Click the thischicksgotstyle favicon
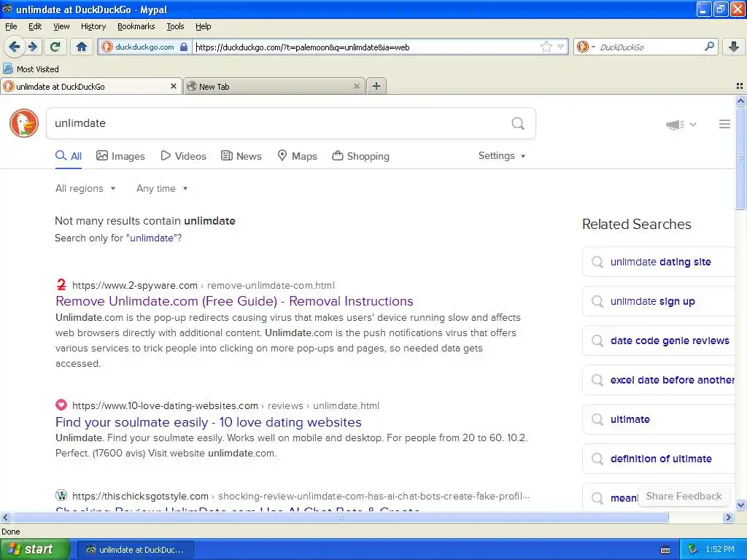Viewport: 747px width, 560px height. point(61,495)
